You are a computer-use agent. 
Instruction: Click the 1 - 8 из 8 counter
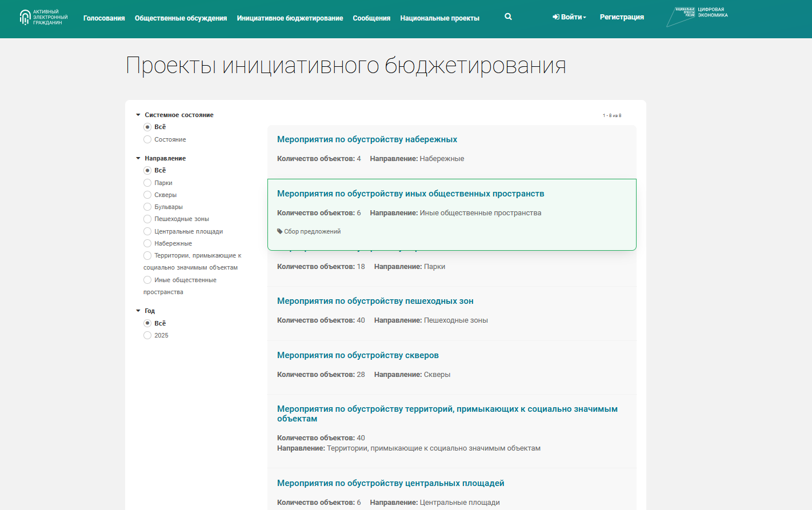click(612, 115)
